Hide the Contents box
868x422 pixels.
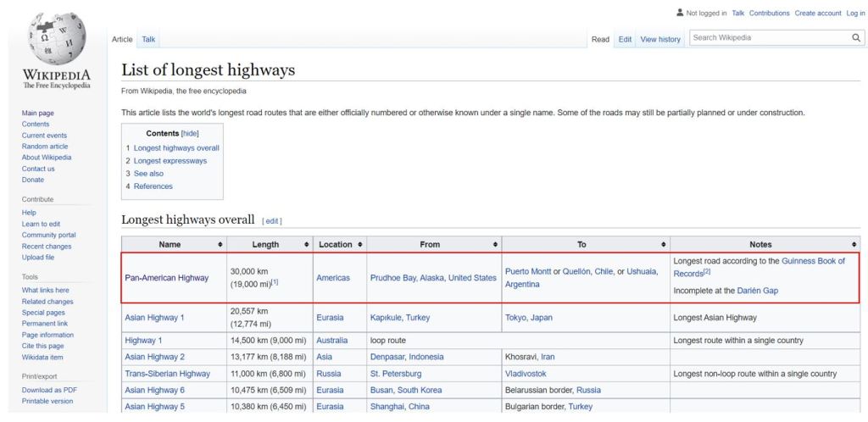click(x=190, y=134)
